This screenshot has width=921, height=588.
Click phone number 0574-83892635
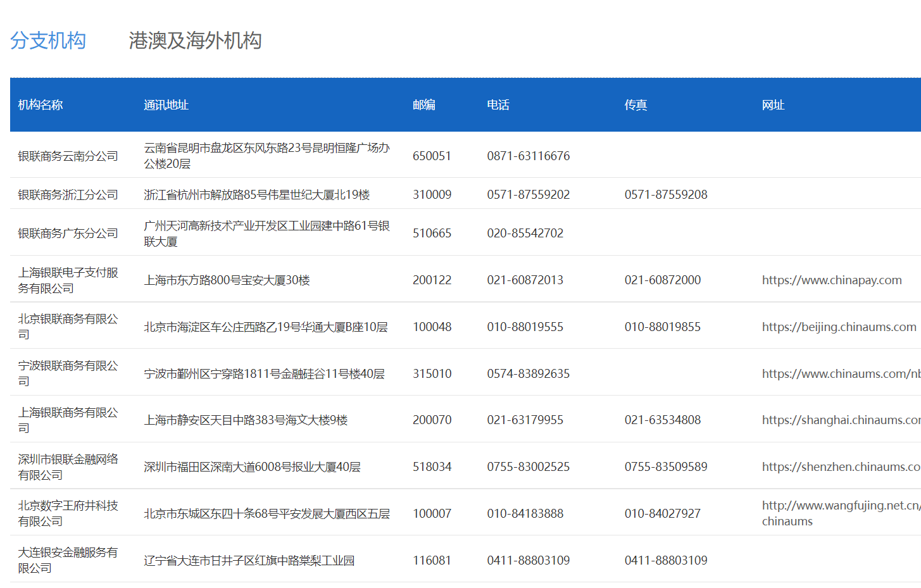click(x=529, y=373)
